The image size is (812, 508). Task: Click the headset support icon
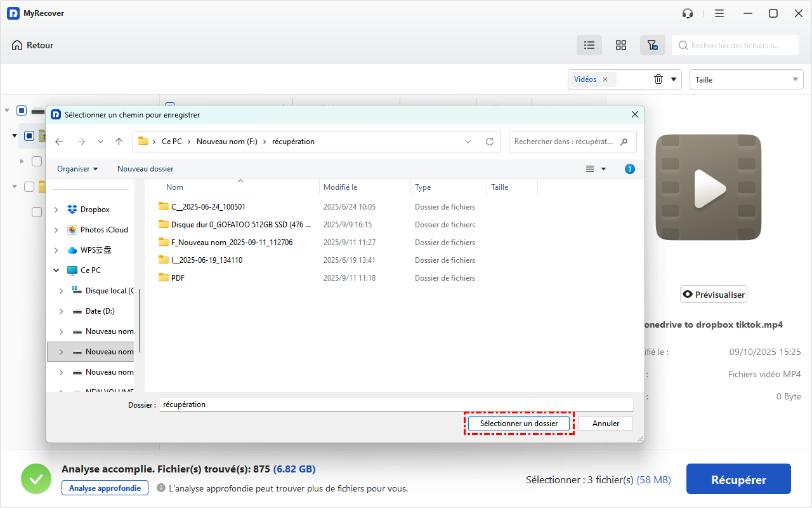click(x=688, y=13)
